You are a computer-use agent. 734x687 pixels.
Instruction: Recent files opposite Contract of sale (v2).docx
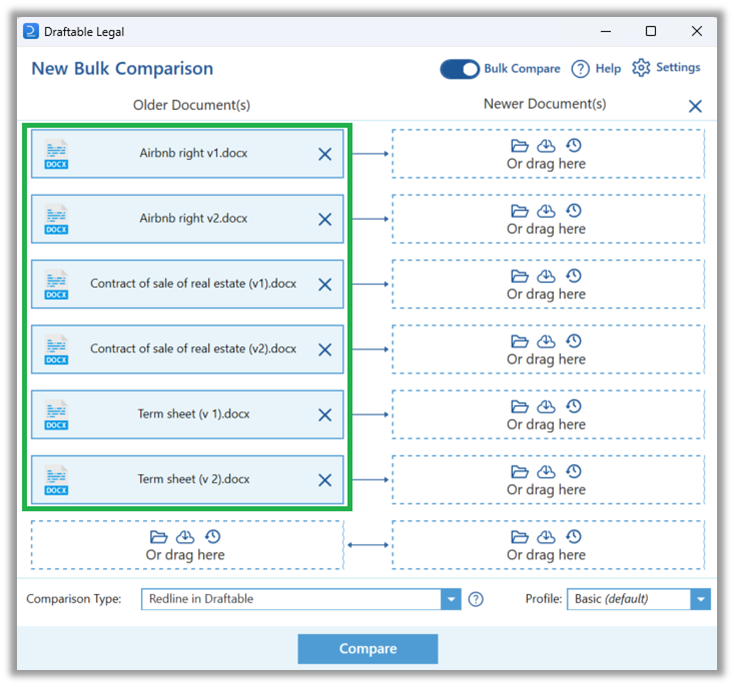tap(573, 341)
